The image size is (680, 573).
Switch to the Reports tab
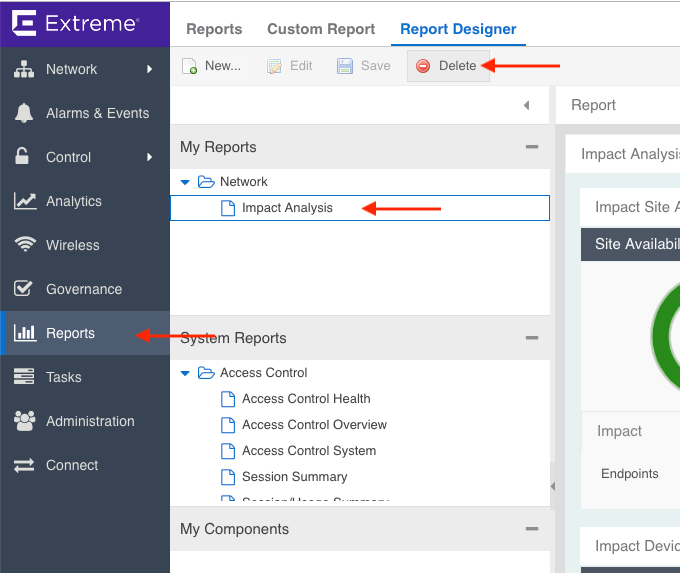pyautogui.click(x=214, y=29)
